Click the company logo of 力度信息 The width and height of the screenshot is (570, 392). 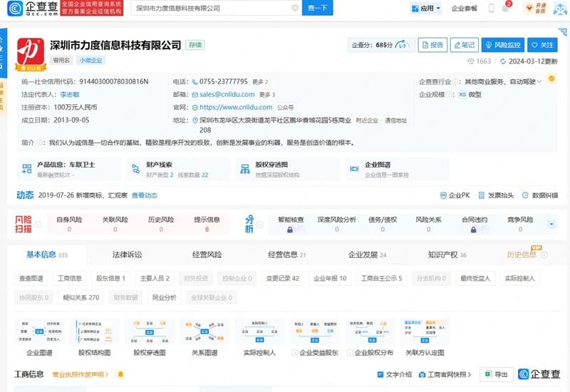pos(31,53)
